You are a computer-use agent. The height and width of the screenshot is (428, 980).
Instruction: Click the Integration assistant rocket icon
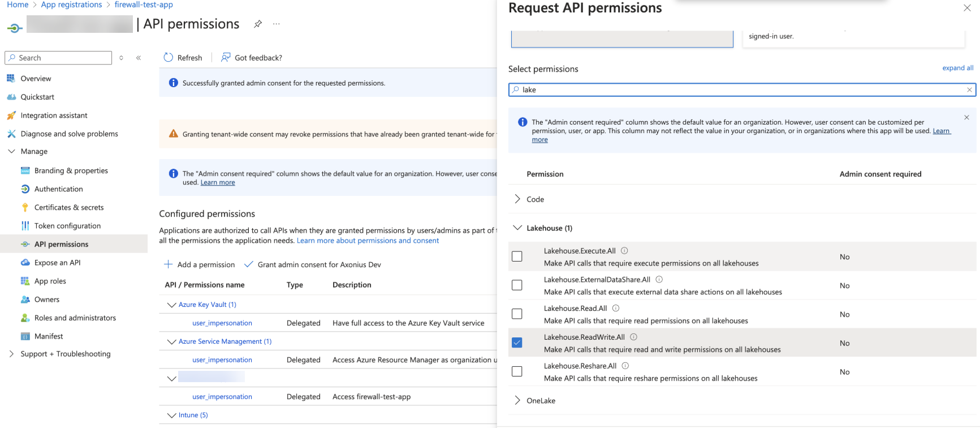click(x=11, y=115)
